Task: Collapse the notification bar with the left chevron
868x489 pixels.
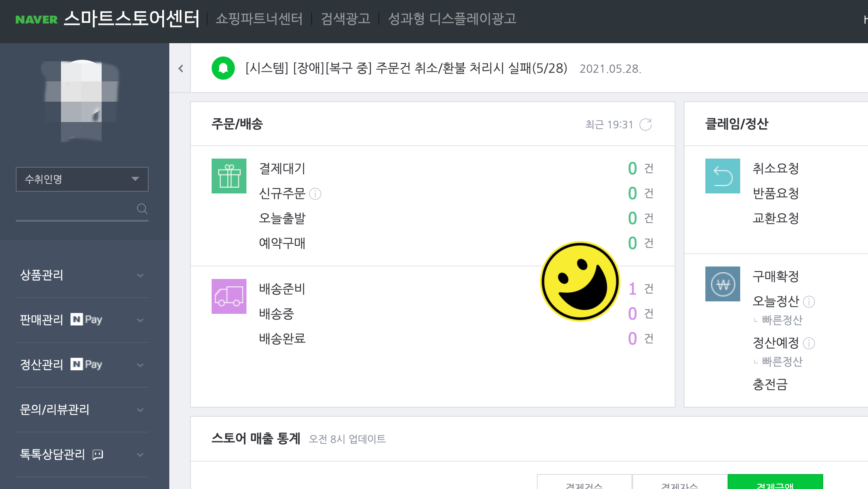Action: tap(180, 69)
